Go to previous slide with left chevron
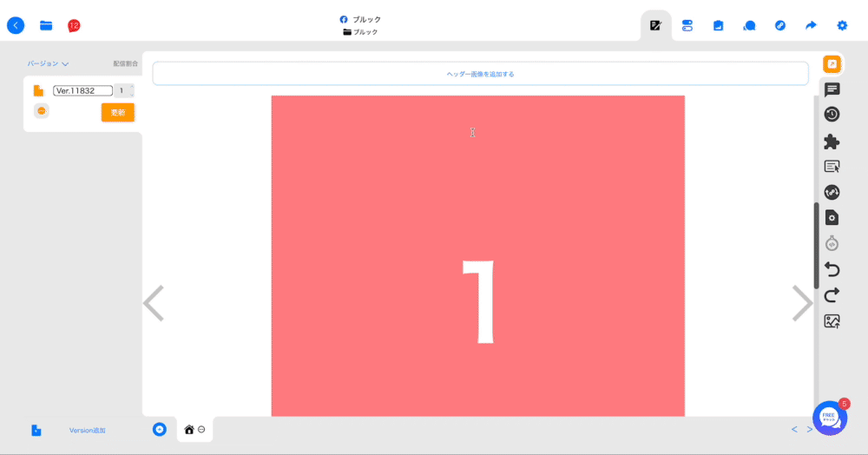 coord(154,303)
